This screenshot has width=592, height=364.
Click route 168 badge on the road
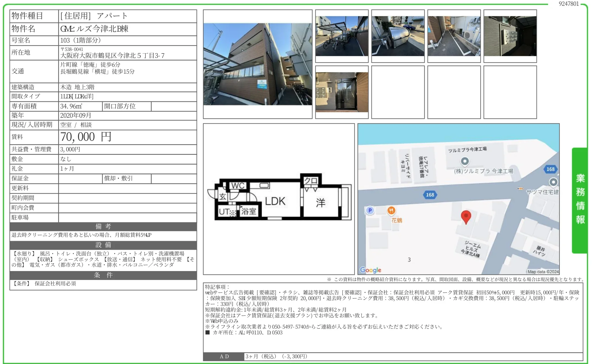click(x=430, y=195)
